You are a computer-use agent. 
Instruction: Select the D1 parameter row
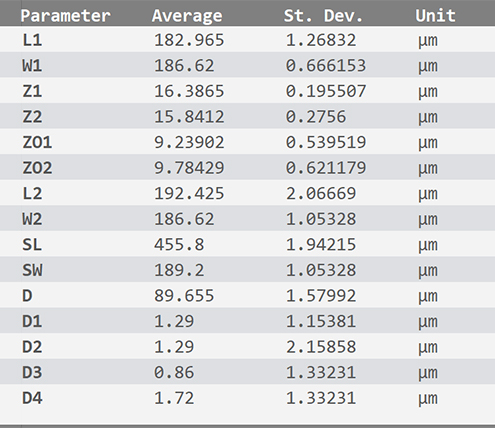(x=247, y=321)
